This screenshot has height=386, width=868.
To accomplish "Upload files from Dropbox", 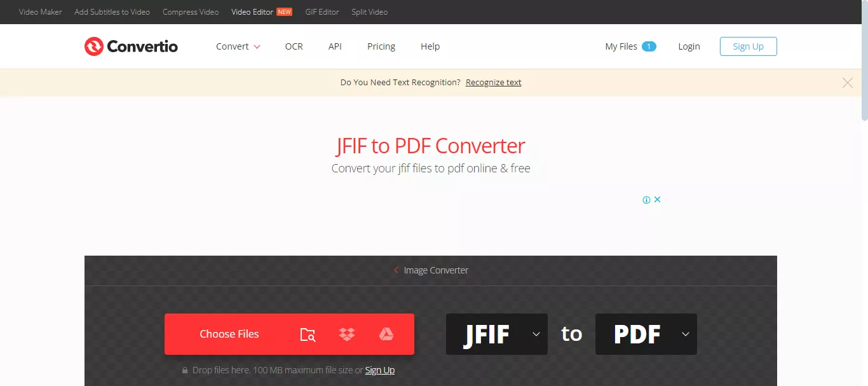I will click(x=347, y=334).
